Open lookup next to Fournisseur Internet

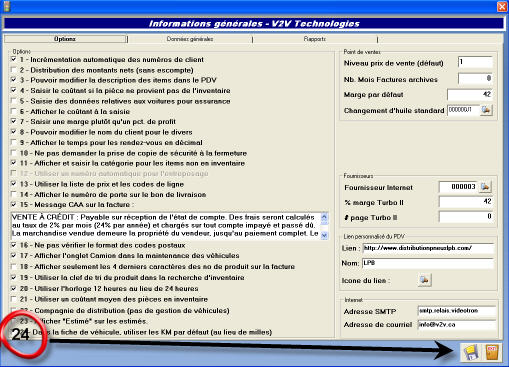pos(485,187)
